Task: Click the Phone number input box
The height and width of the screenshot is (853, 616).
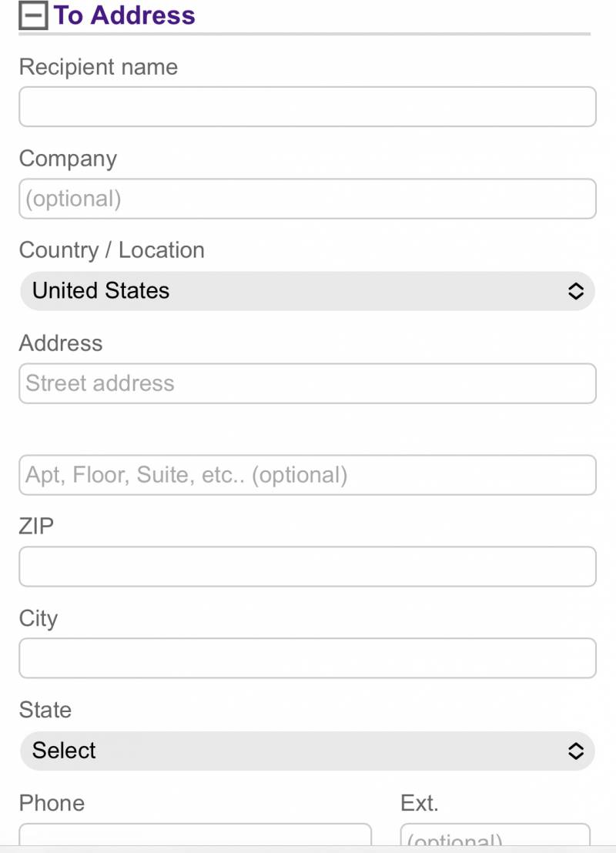Action: pyautogui.click(x=195, y=836)
